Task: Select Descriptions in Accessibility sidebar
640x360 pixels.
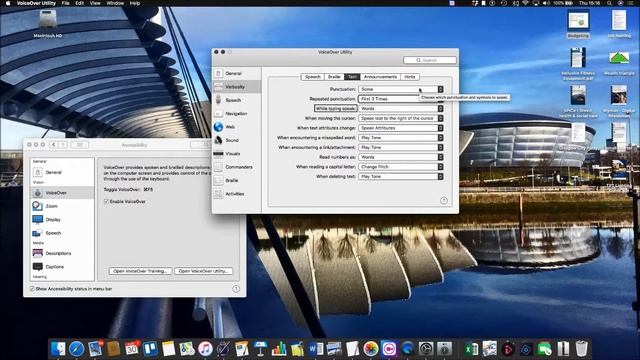Action: (x=62, y=253)
